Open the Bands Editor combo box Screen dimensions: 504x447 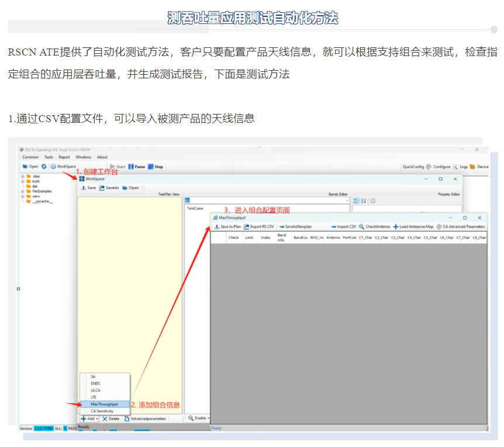267,200
